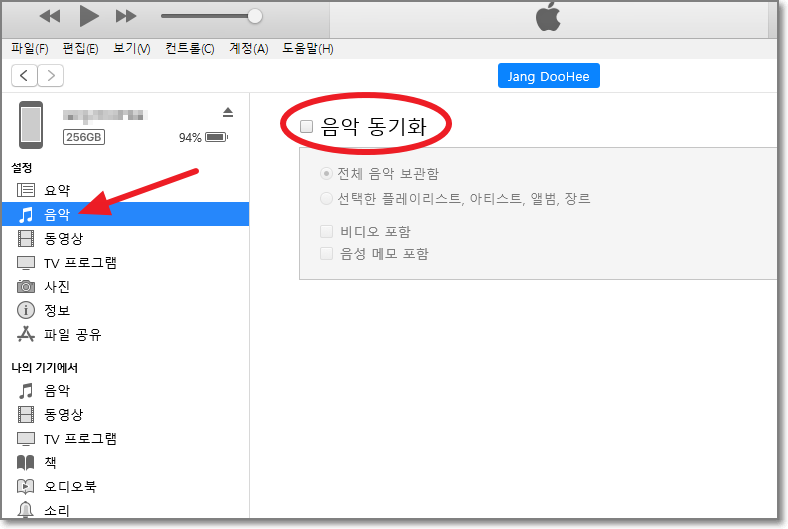Image resolution: width=788 pixels, height=529 pixels.
Task: Click the film strip icon under 설정
Action: click(x=26, y=239)
